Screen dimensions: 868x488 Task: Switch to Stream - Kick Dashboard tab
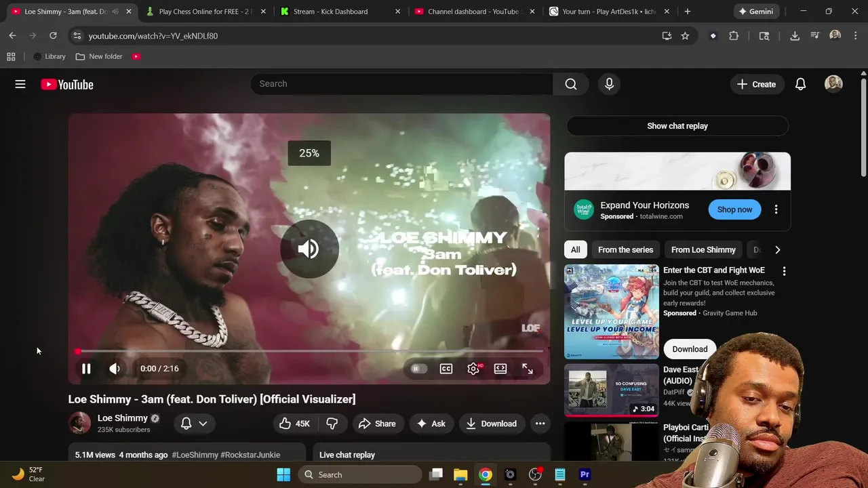tap(339, 12)
